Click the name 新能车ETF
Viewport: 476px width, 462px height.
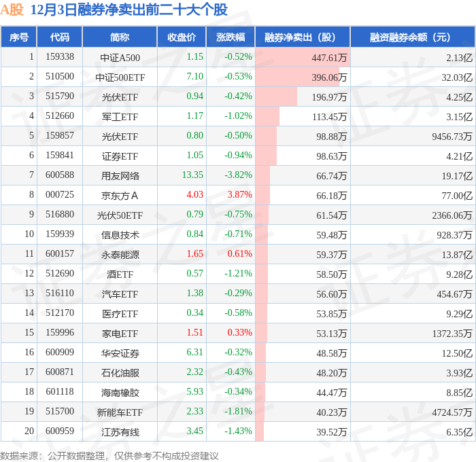coord(120,412)
